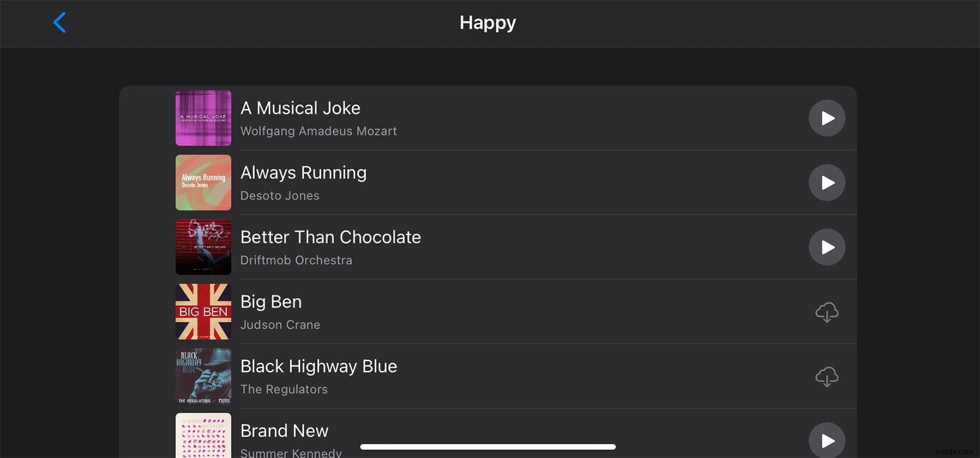Select the track Black Highway Blue

coord(318,366)
